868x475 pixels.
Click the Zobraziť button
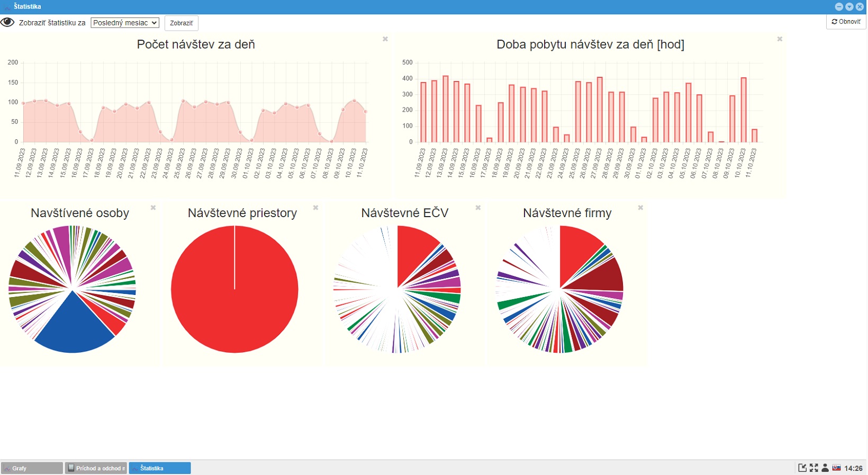pos(182,23)
